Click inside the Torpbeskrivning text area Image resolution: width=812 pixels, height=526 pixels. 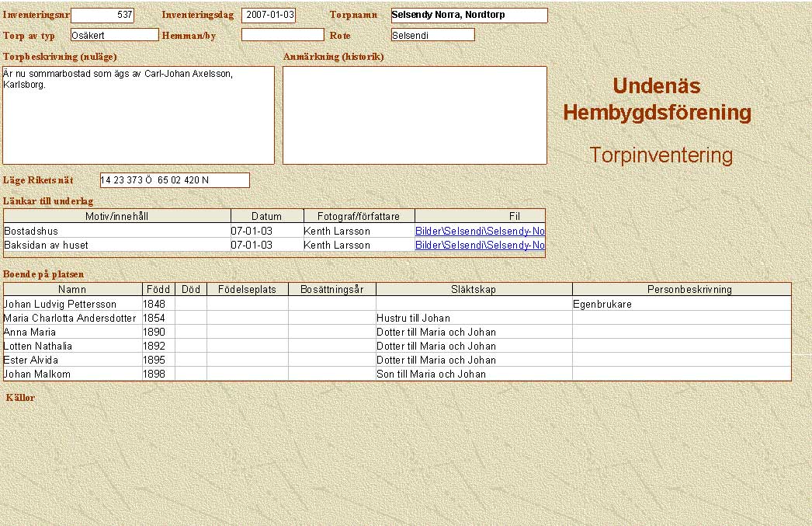pyautogui.click(x=138, y=115)
